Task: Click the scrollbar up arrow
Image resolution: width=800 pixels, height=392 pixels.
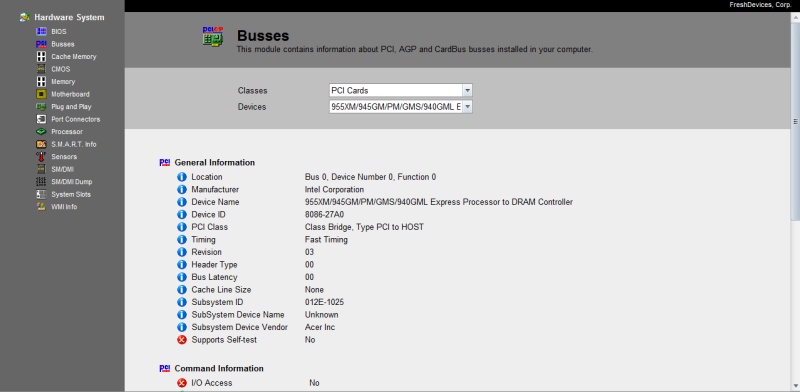Action: 795,16
